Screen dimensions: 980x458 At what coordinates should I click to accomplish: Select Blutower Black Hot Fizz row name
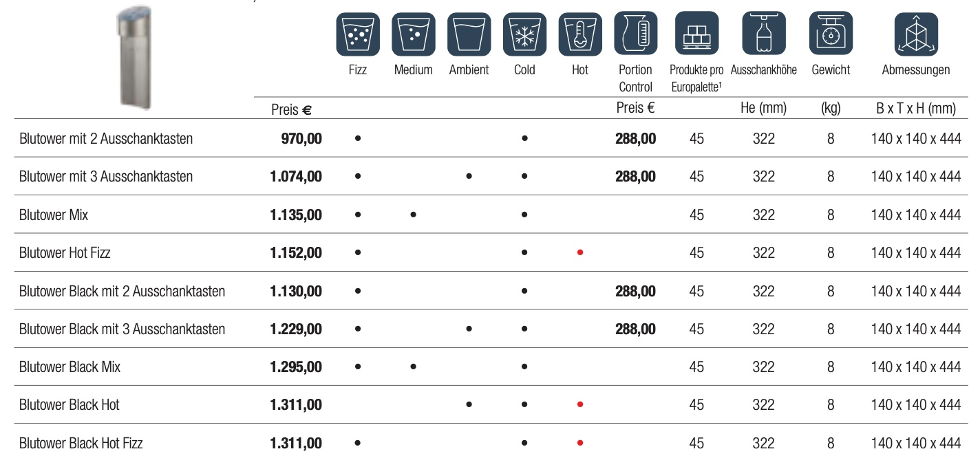[81, 443]
